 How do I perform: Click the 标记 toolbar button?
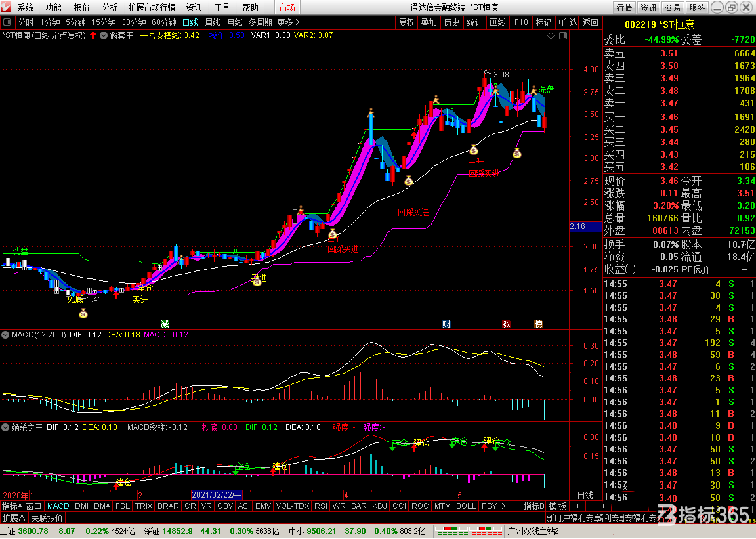pyautogui.click(x=544, y=22)
